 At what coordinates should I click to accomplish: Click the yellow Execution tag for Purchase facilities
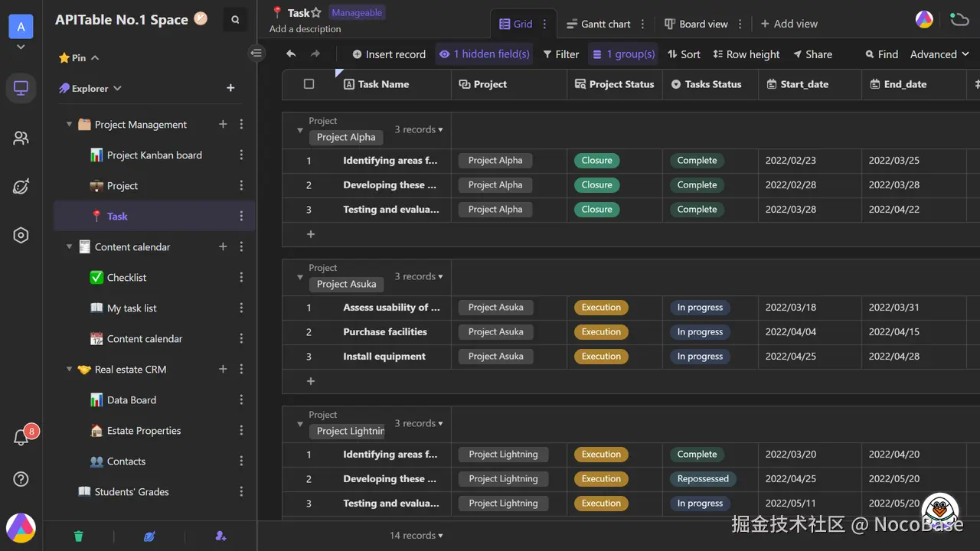pos(601,332)
